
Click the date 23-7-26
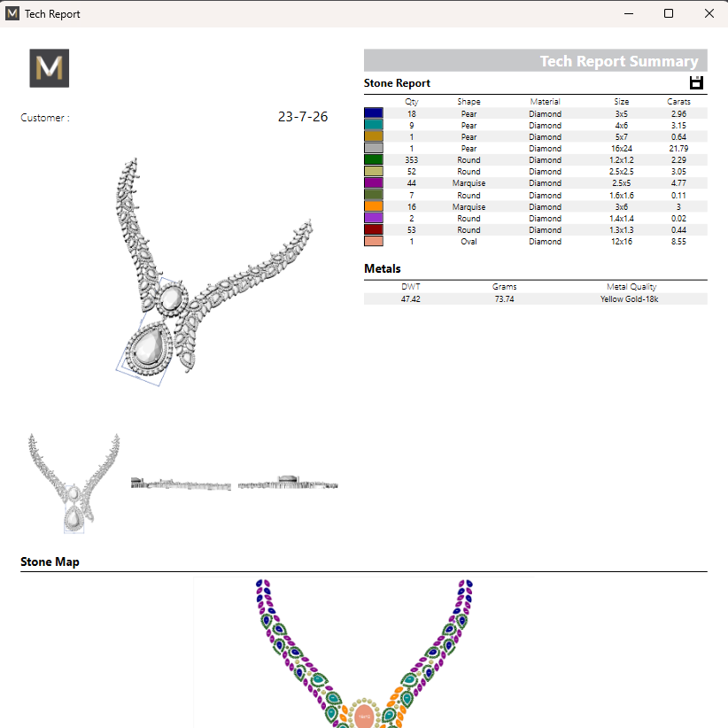tap(303, 117)
